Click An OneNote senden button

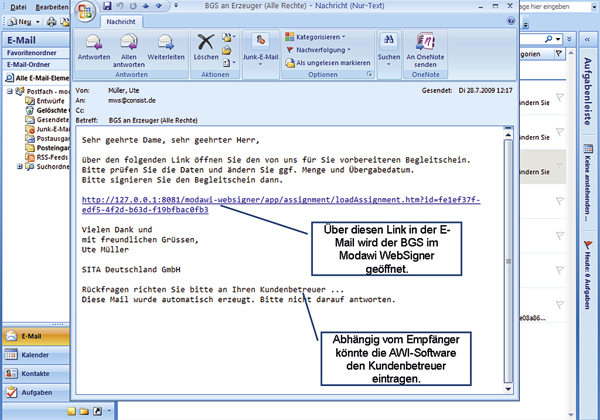(x=425, y=50)
